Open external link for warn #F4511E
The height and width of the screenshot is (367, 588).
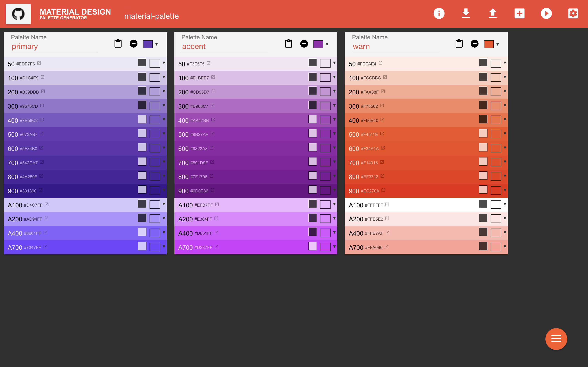point(382,134)
